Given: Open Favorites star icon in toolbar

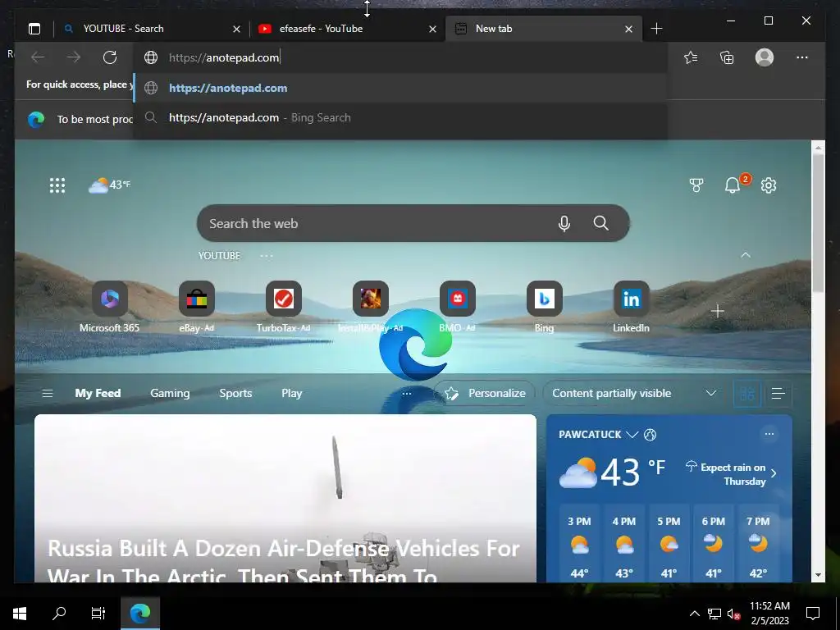Looking at the screenshot, I should coord(691,57).
